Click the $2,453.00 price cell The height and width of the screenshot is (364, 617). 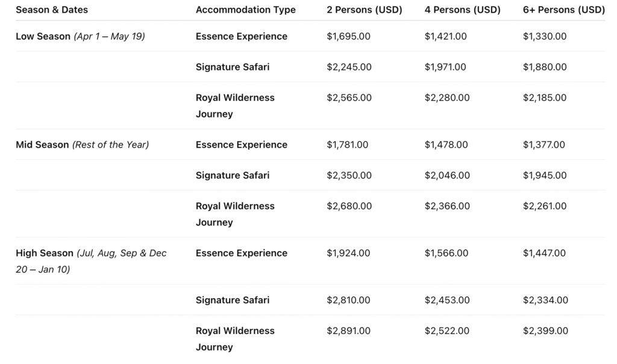(x=447, y=300)
